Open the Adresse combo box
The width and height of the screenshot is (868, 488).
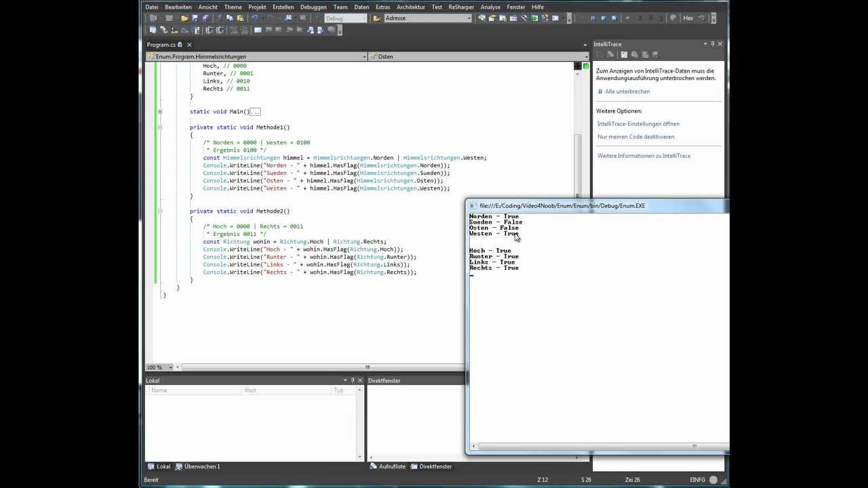[x=428, y=18]
